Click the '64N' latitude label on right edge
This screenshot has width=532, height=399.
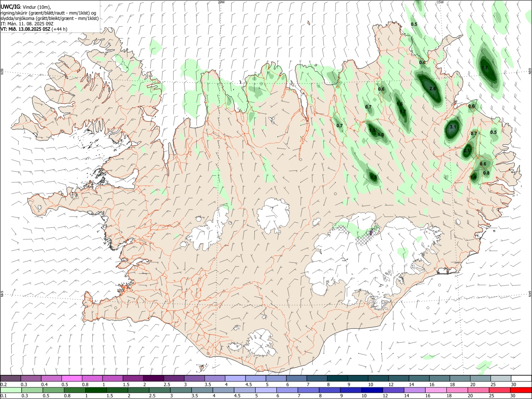tap(530, 293)
